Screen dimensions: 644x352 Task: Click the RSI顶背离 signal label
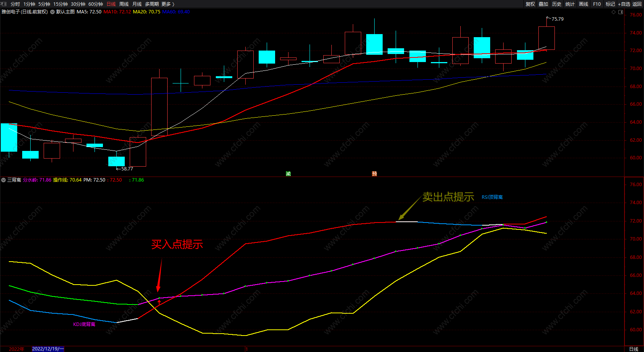tap(492, 197)
